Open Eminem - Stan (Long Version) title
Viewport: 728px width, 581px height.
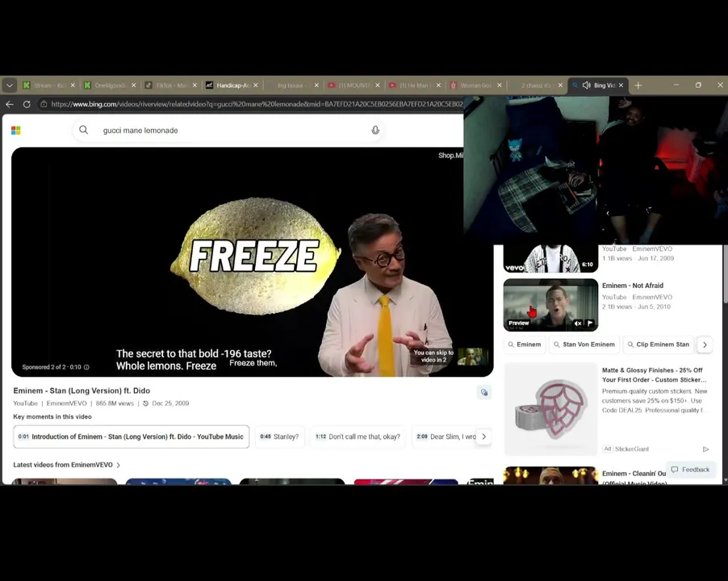82,391
